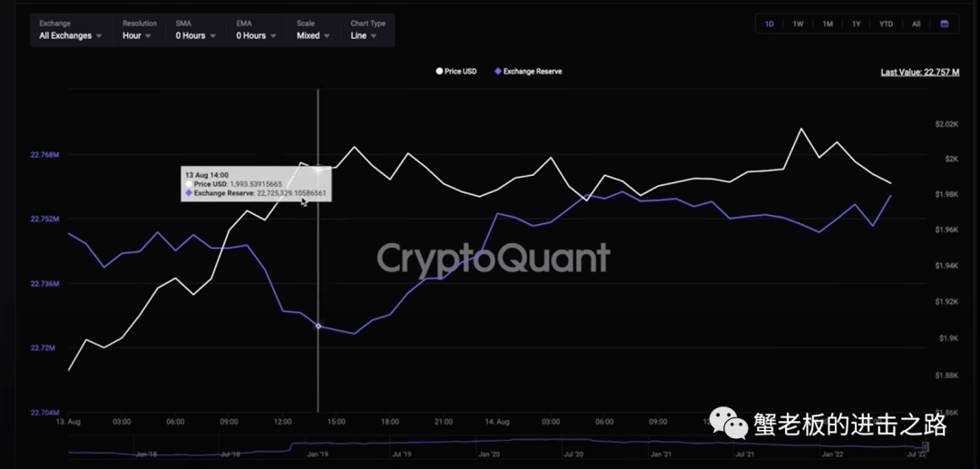Viewport: 980px width, 469px height.
Task: Switch to the 1W time range
Action: coord(798,24)
